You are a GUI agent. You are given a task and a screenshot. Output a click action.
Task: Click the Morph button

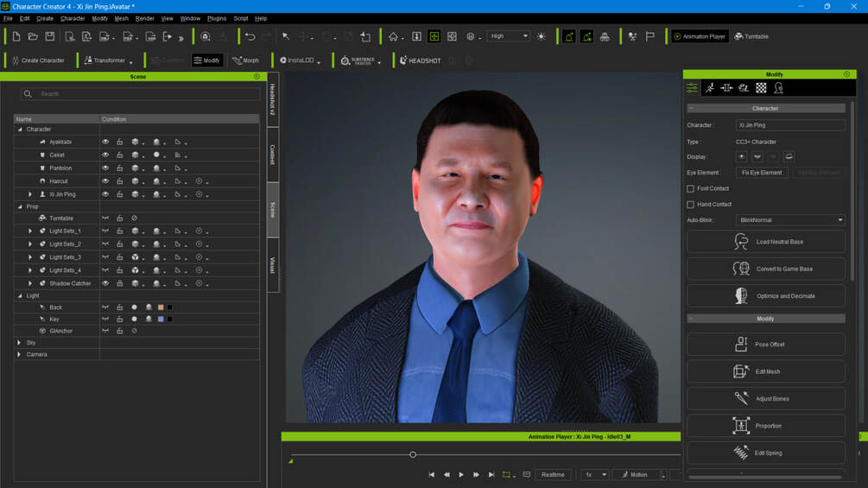246,60
